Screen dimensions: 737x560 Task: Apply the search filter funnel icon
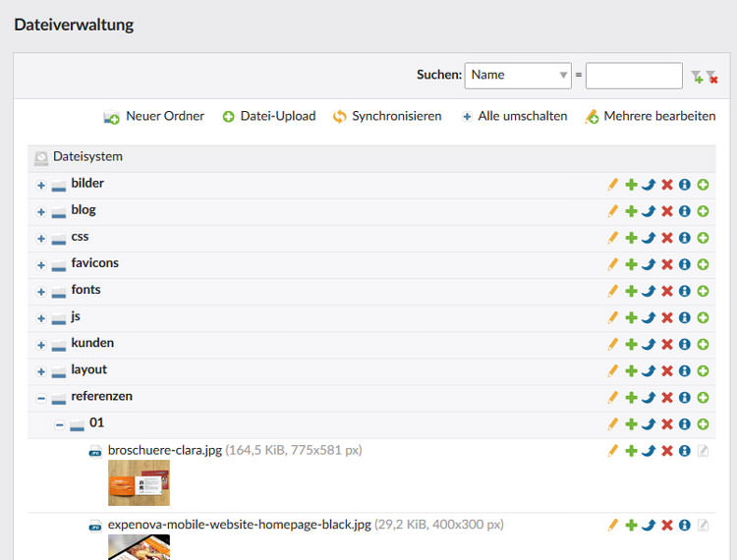(697, 77)
